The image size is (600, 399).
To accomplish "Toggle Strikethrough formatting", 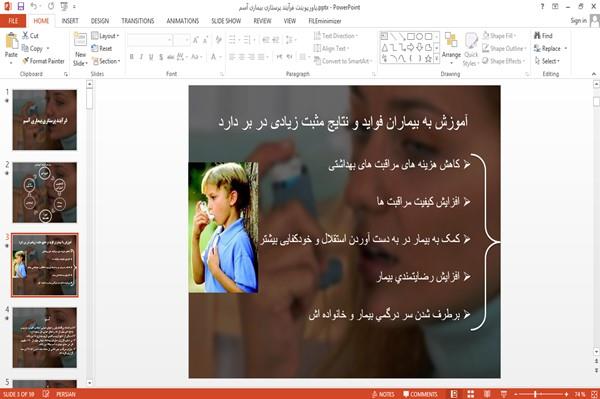I will pyautogui.click(x=171, y=57).
